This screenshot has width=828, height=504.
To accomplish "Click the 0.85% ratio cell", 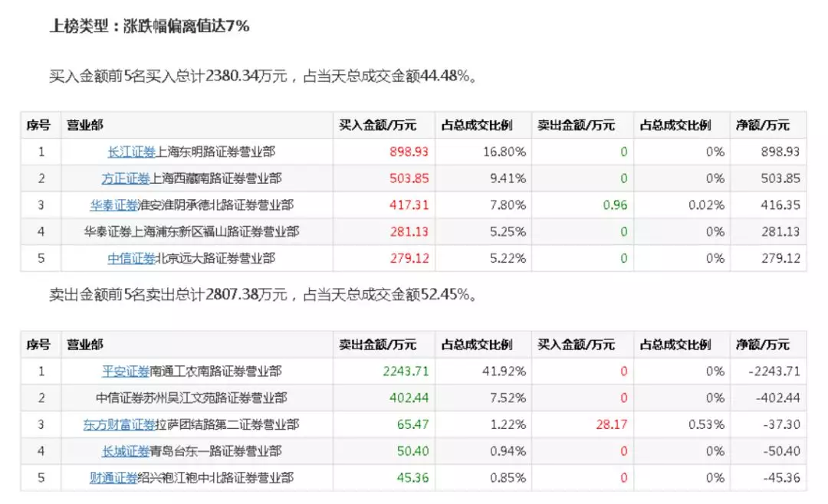I will (x=508, y=478).
